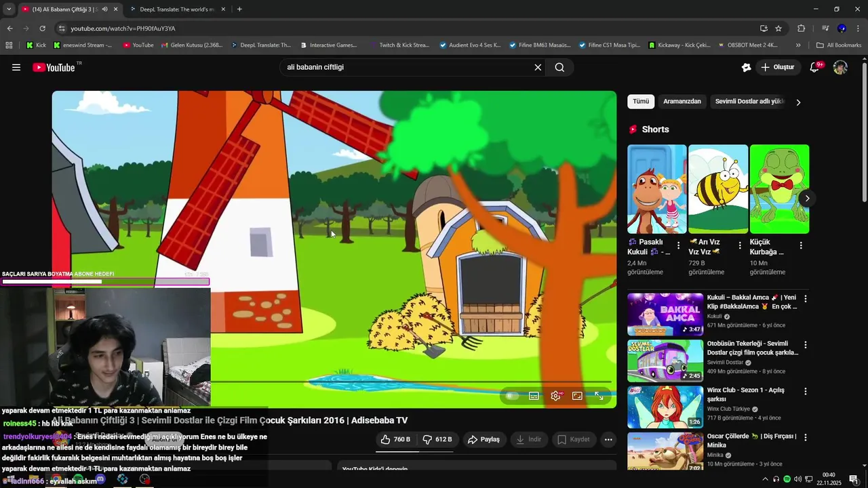Enter full screen on the video
The height and width of the screenshot is (488, 868).
(599, 396)
